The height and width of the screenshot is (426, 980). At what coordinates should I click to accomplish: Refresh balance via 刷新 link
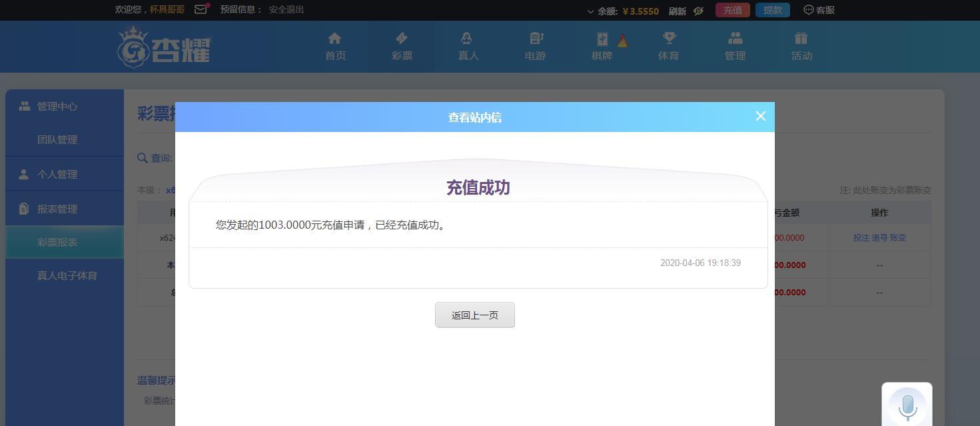(x=677, y=11)
